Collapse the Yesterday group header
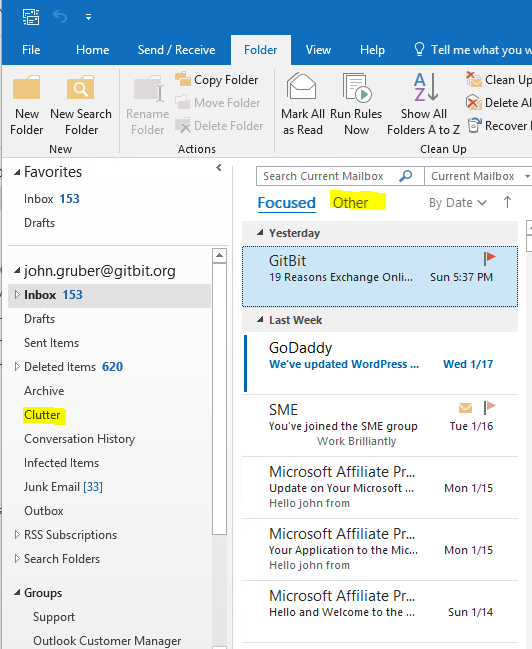This screenshot has height=649, width=532. click(260, 233)
